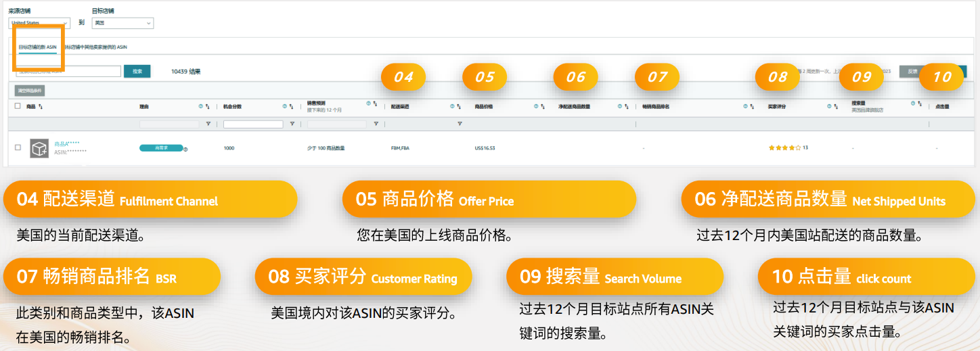The image size is (980, 351).
Task: Switch to 目标店铺的新 ASIN tab
Action: (37, 47)
